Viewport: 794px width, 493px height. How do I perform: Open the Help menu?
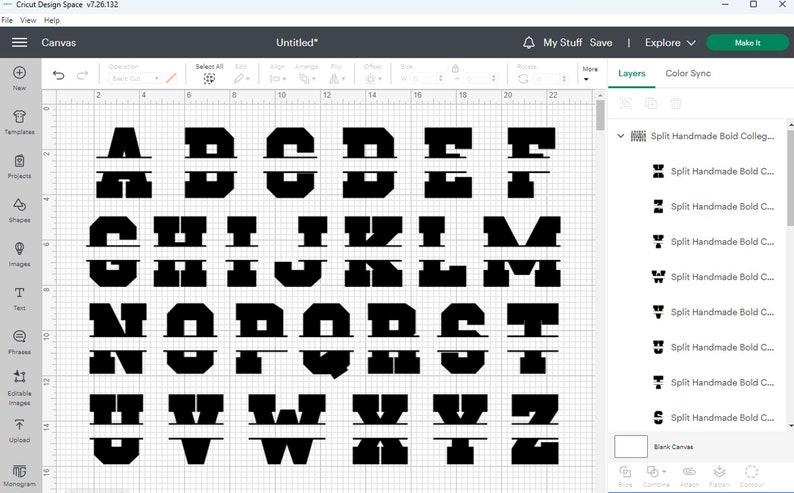(x=52, y=20)
